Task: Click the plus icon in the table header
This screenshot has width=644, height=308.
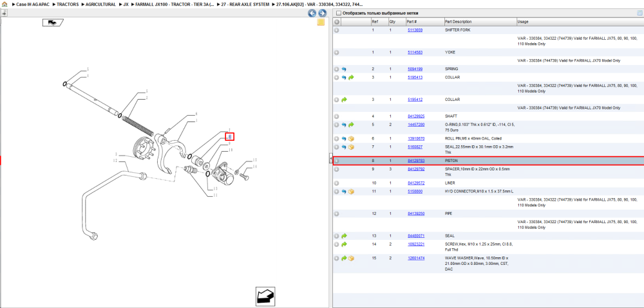Action: 336,22
